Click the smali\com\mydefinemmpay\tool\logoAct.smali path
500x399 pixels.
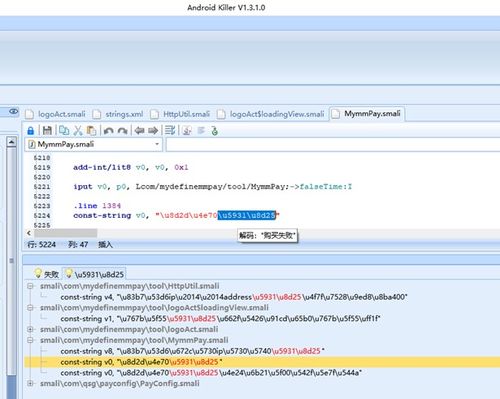pyautogui.click(x=129, y=329)
